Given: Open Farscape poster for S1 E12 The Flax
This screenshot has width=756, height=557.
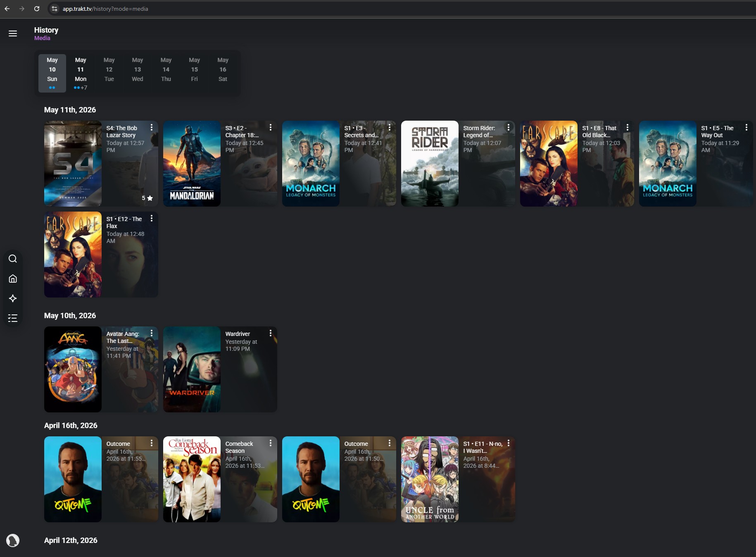Looking at the screenshot, I should (73, 255).
